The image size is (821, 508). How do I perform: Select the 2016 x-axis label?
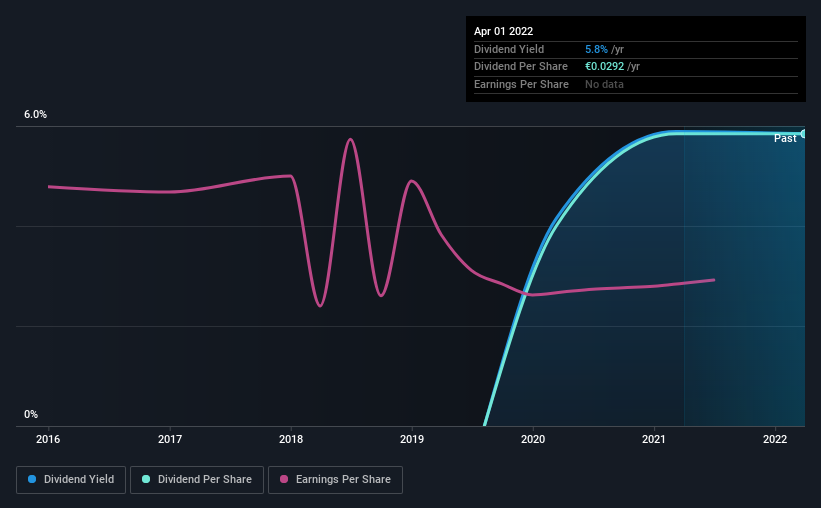tap(48, 439)
